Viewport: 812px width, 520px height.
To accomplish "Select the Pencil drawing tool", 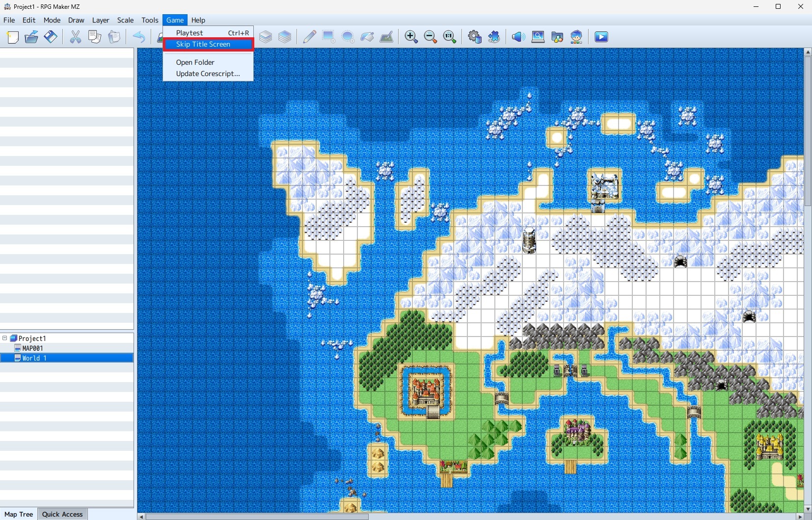I will click(x=309, y=37).
